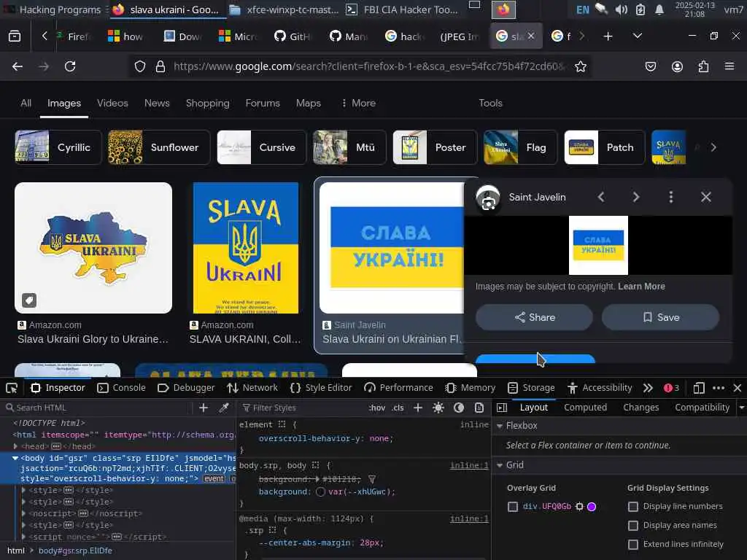747x560 pixels.
Task: Toggle dark color scheme simulation icon
Action: (459, 408)
